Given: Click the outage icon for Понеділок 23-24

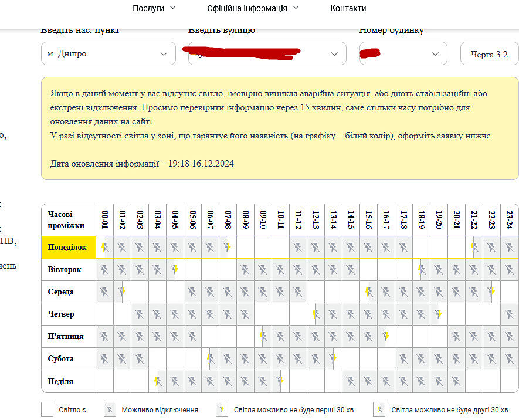Looking at the screenshot, I should [509, 248].
